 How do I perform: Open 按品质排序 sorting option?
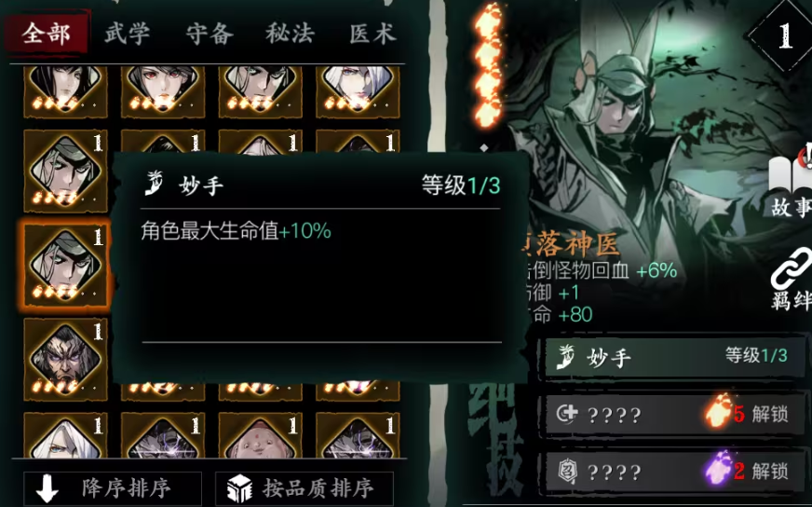[304, 488]
